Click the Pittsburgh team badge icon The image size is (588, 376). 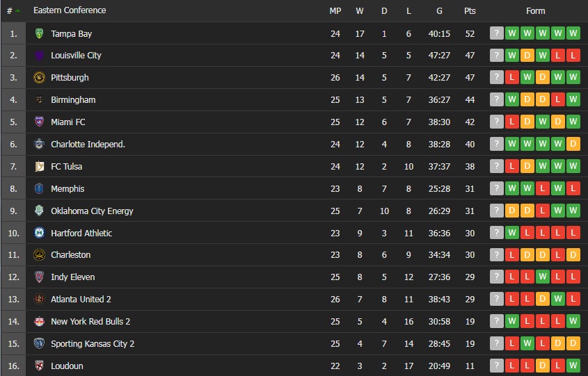tap(39, 78)
